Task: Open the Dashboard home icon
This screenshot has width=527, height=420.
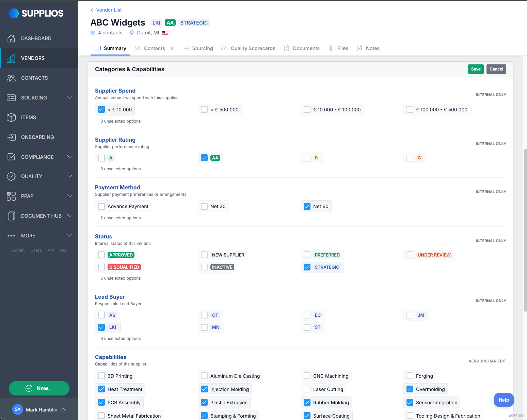Action: [11, 38]
